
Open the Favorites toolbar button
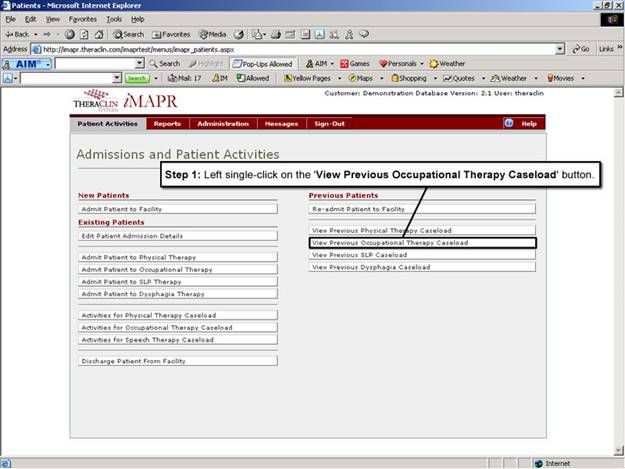(170, 34)
